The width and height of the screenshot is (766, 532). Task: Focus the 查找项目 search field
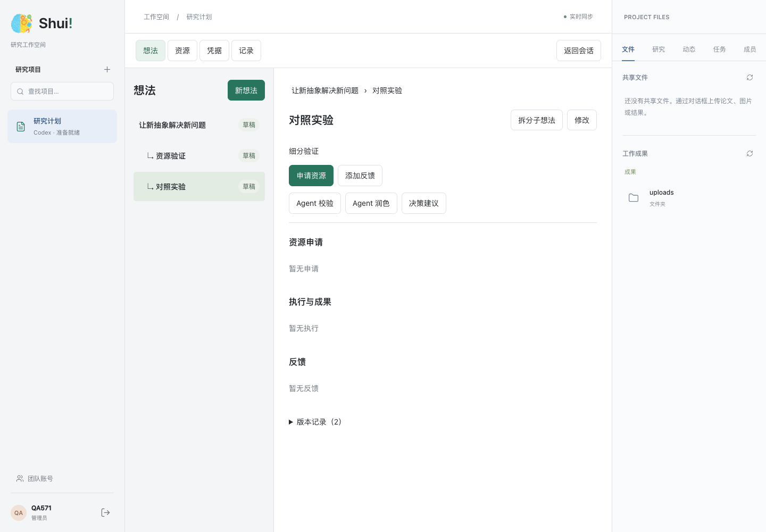point(62,92)
